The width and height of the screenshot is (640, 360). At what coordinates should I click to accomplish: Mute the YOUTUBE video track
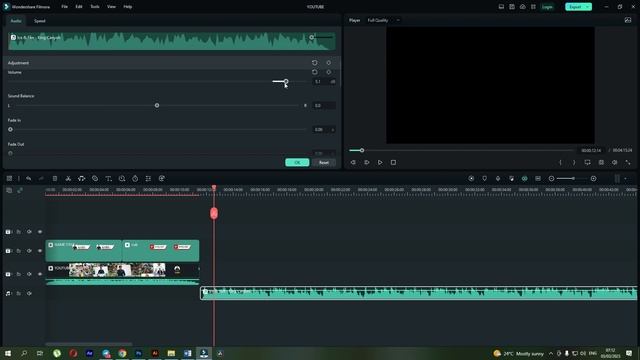[x=29, y=274]
